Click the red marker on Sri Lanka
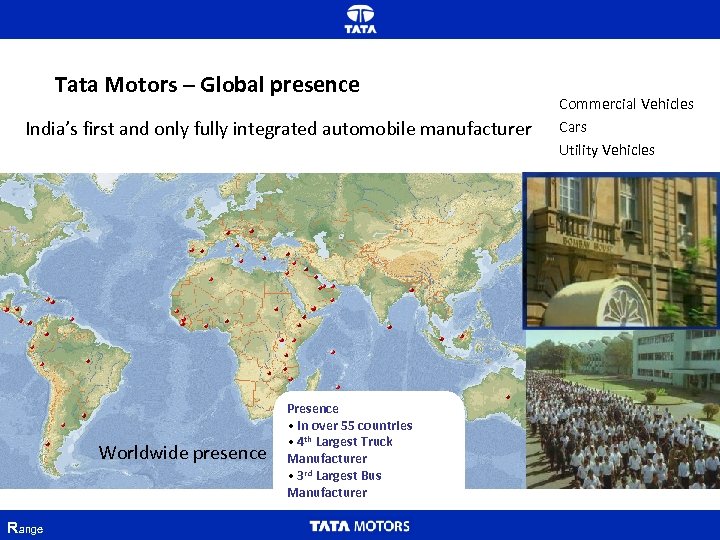The image size is (720, 540). pyautogui.click(x=389, y=327)
